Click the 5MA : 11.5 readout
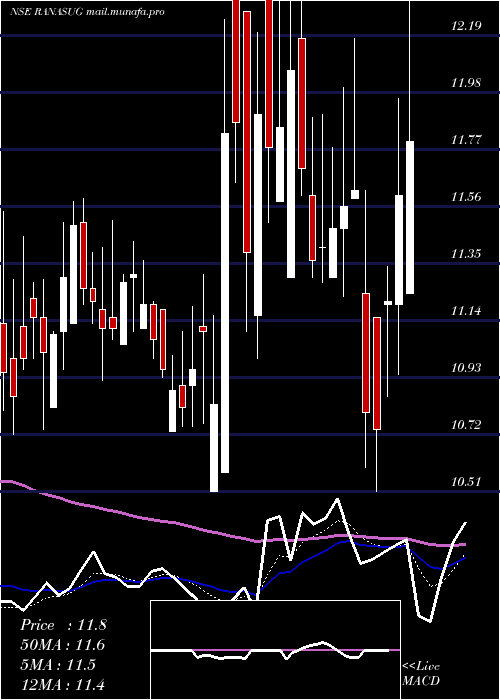This screenshot has width=500, height=700. pos(58,665)
